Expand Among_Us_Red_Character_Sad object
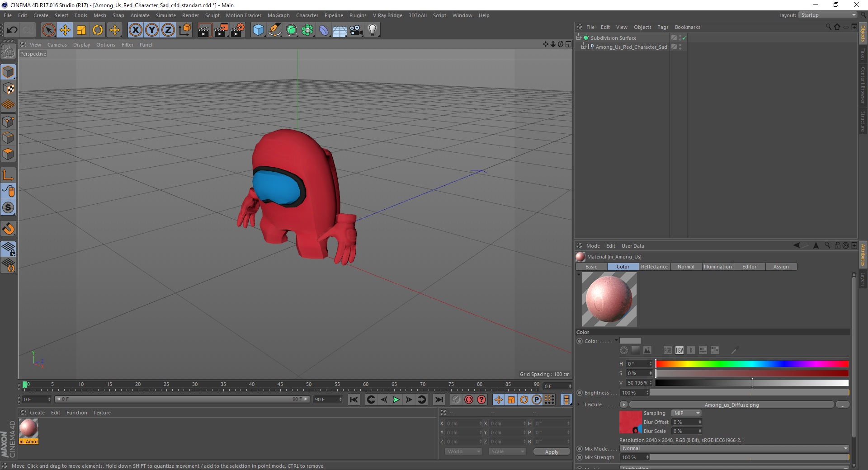This screenshot has height=470, width=868. point(583,47)
